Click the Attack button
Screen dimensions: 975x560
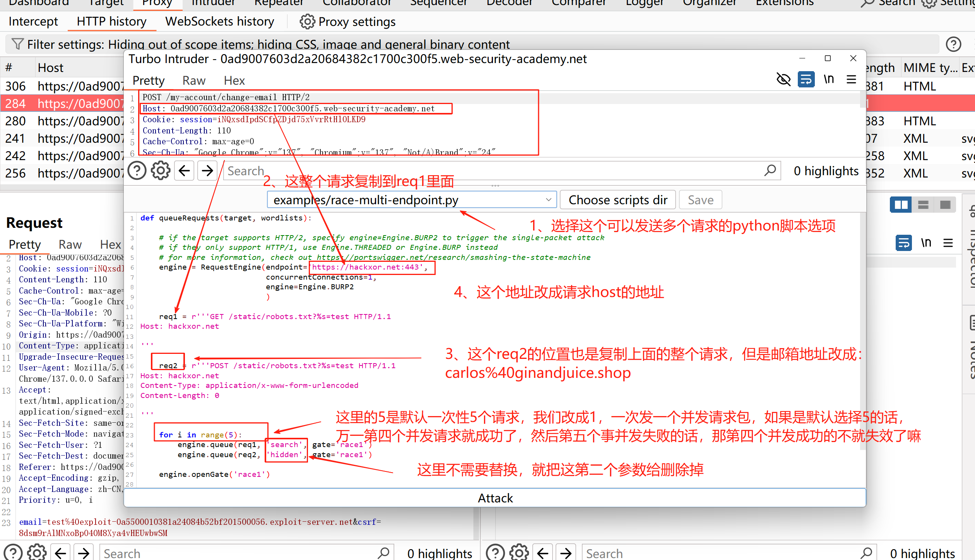coord(494,498)
